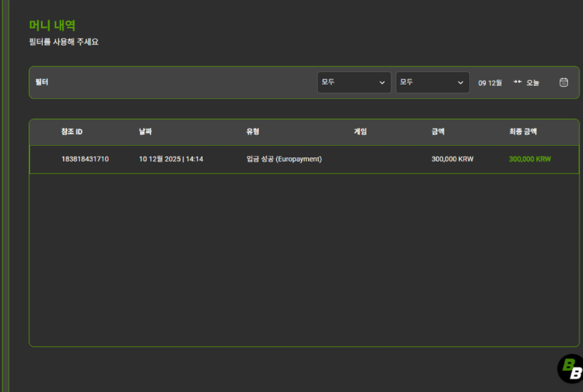583x392 pixels.
Task: Click the 머니 내역 page heading
Action: 52,26
